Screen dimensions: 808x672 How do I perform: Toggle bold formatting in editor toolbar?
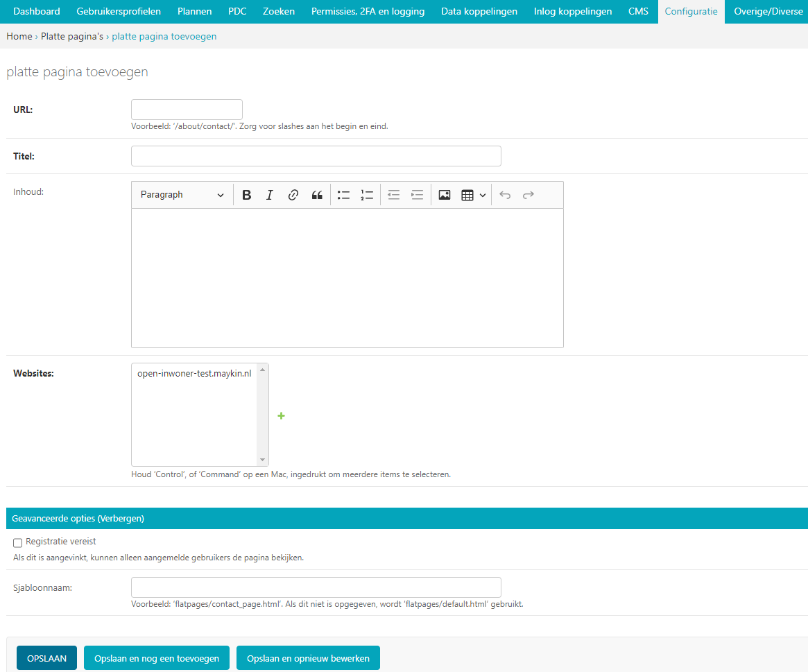click(x=246, y=196)
